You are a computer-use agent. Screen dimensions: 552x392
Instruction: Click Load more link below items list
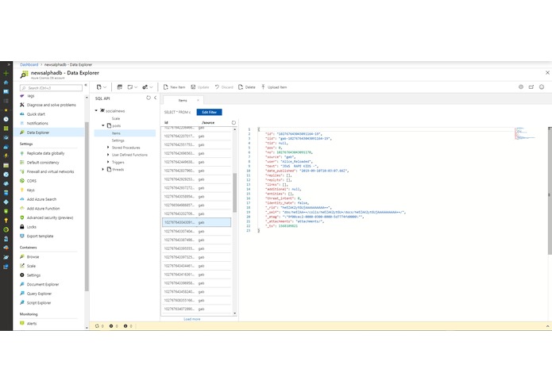(192, 319)
